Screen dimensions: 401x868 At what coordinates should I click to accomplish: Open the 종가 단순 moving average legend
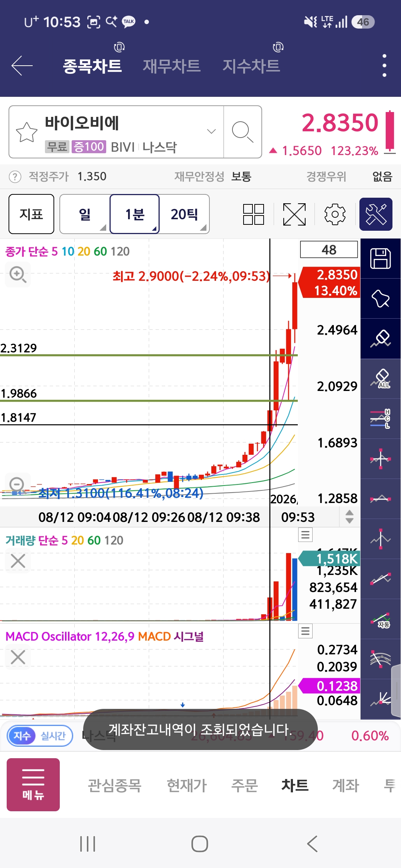click(67, 251)
